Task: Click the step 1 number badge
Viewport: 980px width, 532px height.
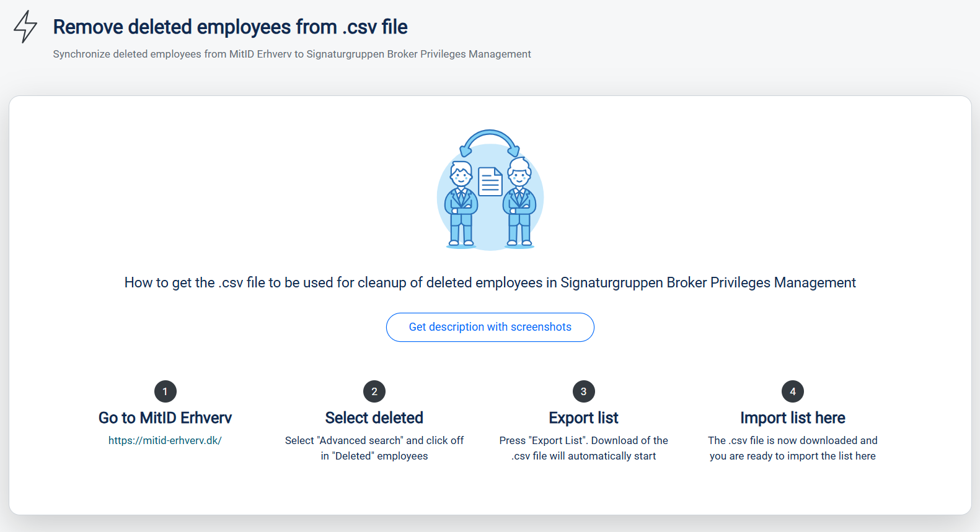Action: point(165,391)
